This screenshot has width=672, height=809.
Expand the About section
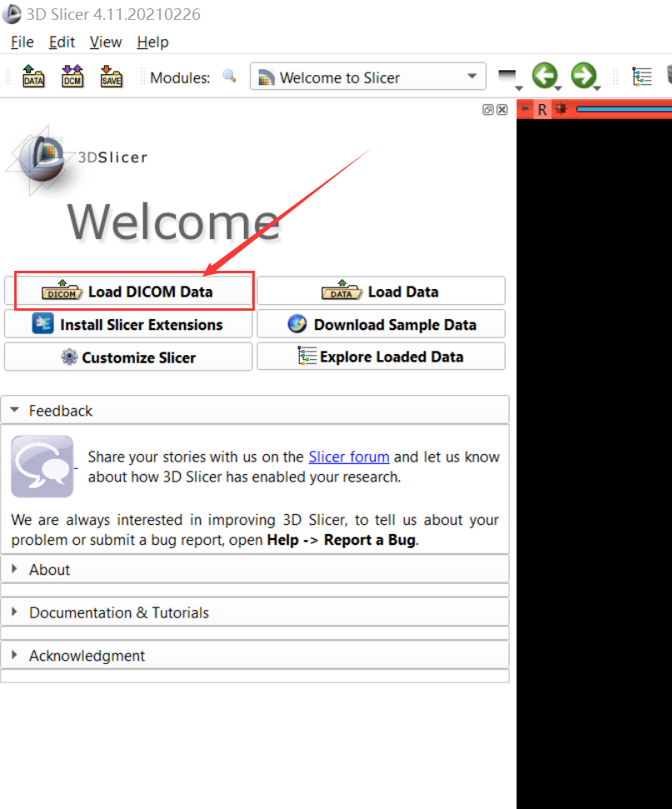click(49, 569)
